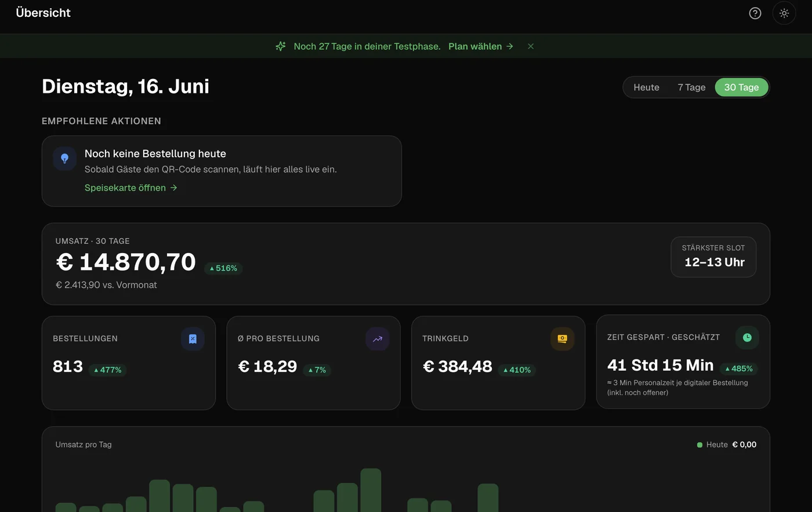Click the 477% orders change badge
Viewport: 812px width, 512px height.
tap(107, 370)
